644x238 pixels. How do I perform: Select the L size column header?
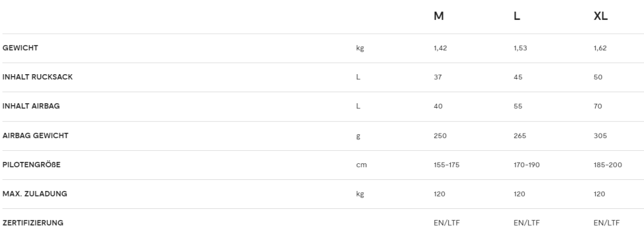point(516,16)
